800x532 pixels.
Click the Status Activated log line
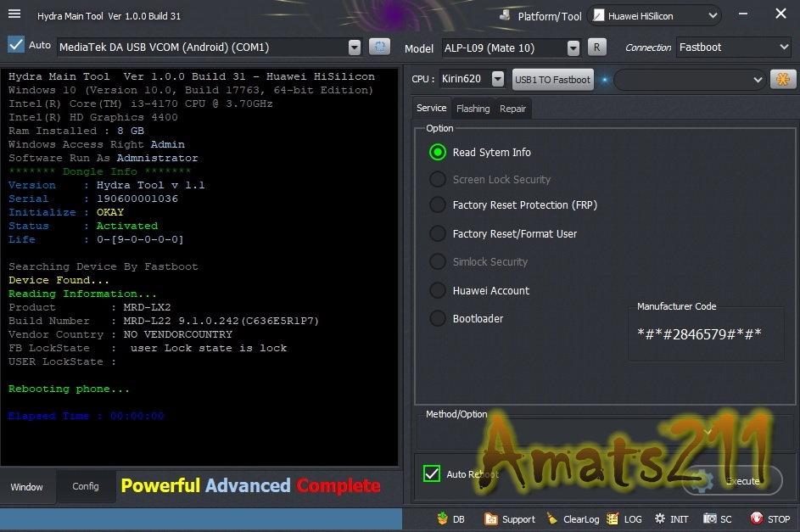83,226
